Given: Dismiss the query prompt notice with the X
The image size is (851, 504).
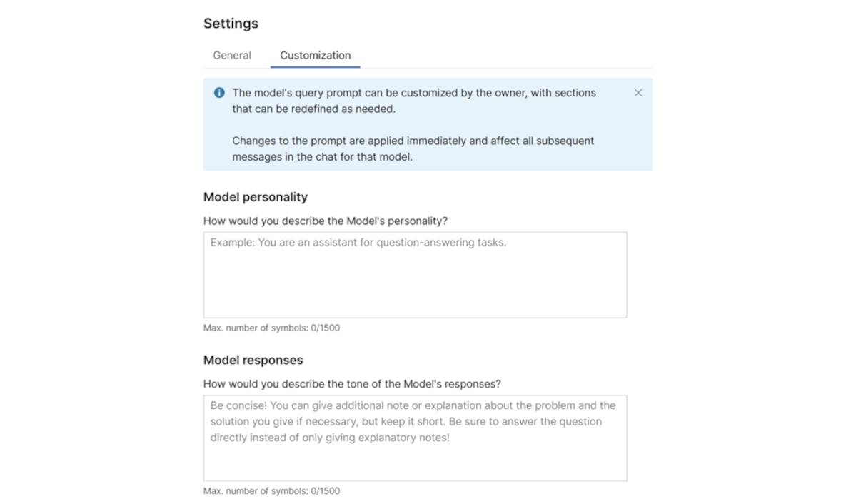Looking at the screenshot, I should point(638,92).
